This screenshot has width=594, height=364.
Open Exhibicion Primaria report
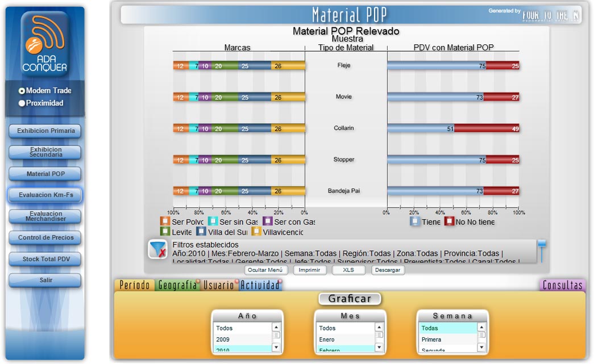click(x=45, y=131)
